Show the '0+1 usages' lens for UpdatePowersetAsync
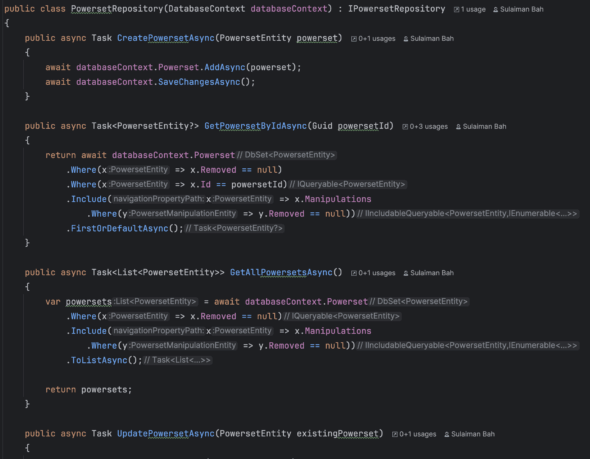The height and width of the screenshot is (459, 590). click(x=414, y=434)
